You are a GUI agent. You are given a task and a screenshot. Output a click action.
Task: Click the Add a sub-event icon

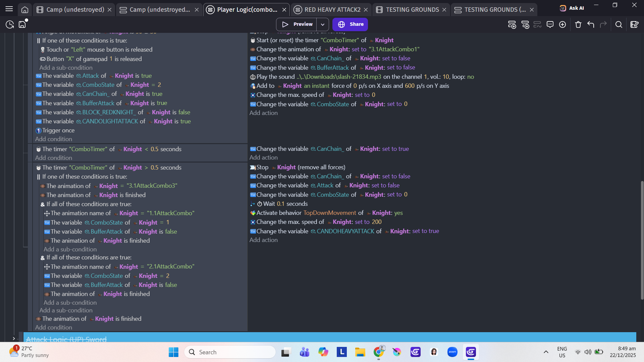[525, 24]
